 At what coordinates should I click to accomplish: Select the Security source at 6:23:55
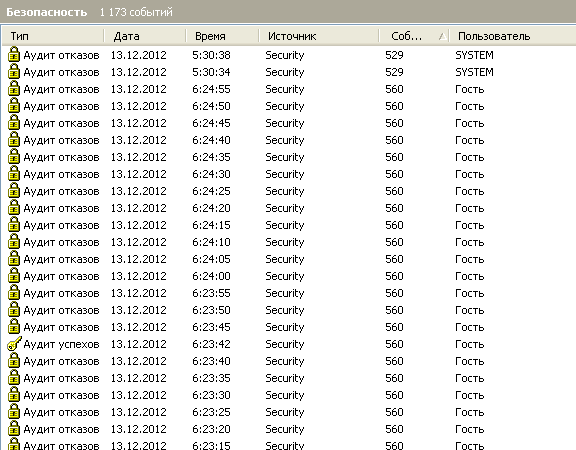[x=285, y=293]
